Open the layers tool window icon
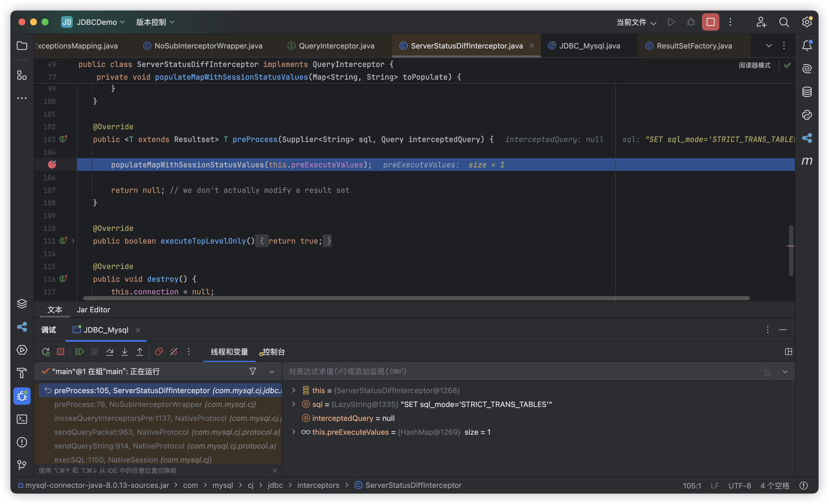The image size is (829, 504). [22, 304]
